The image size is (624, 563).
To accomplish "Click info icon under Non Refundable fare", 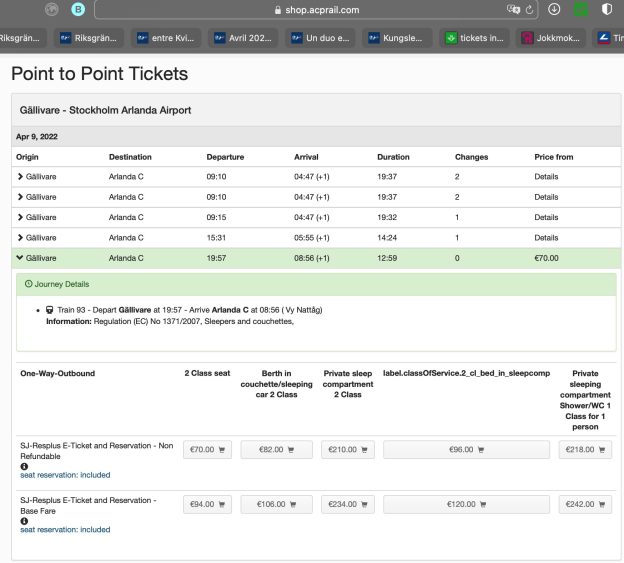I will click(x=24, y=466).
